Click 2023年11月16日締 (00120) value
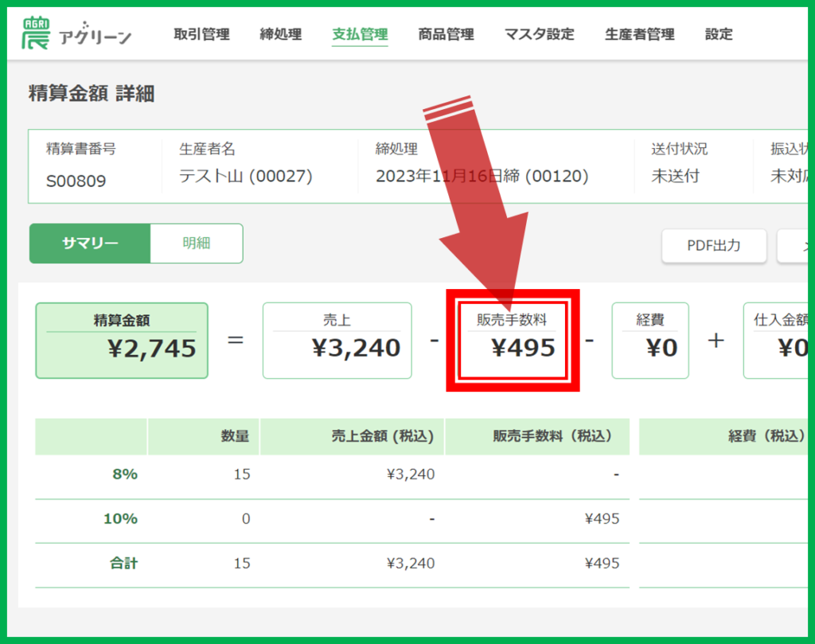The height and width of the screenshot is (644, 815). (x=482, y=176)
